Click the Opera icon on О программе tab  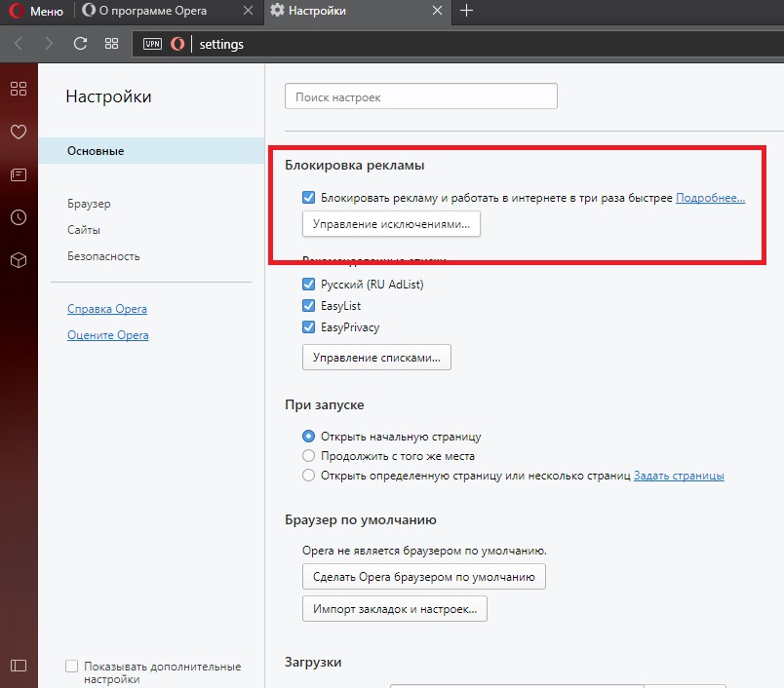pyautogui.click(x=89, y=10)
